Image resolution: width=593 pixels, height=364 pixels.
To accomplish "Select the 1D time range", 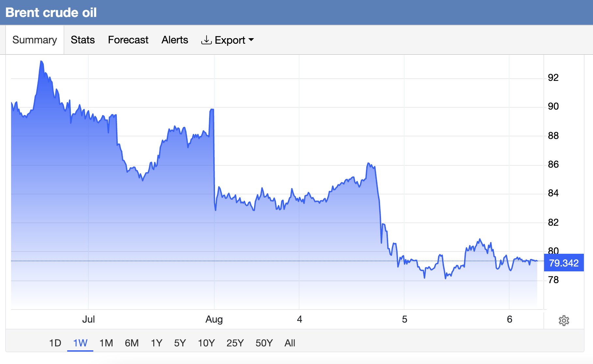I will pyautogui.click(x=55, y=343).
